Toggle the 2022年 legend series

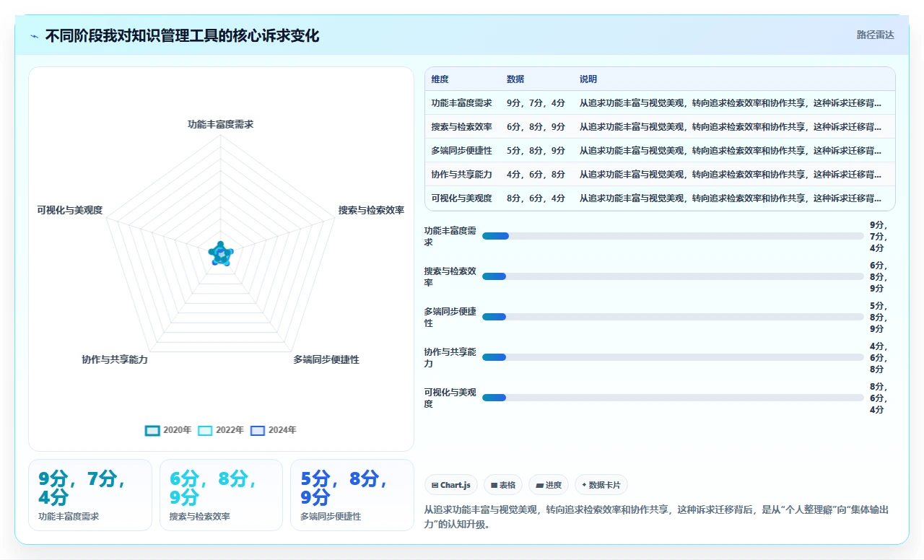(220, 430)
